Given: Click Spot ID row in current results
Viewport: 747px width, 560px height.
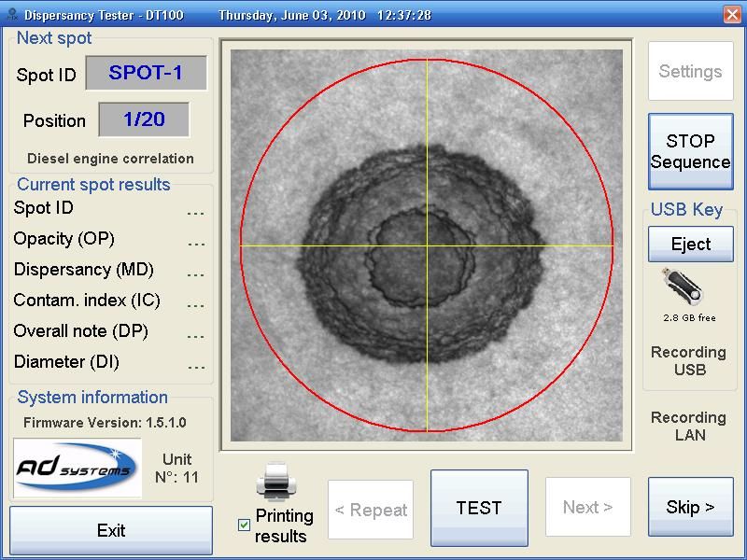Looking at the screenshot, I should tap(109, 208).
